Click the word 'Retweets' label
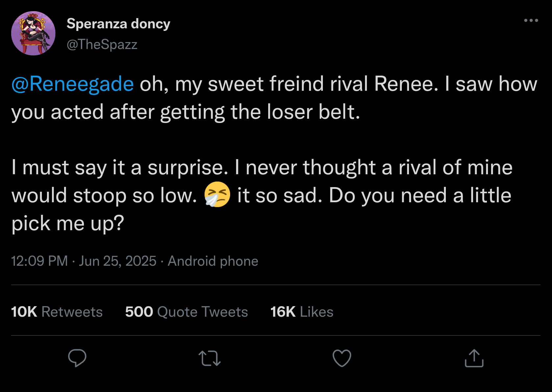This screenshot has width=552, height=392. pos(72,312)
